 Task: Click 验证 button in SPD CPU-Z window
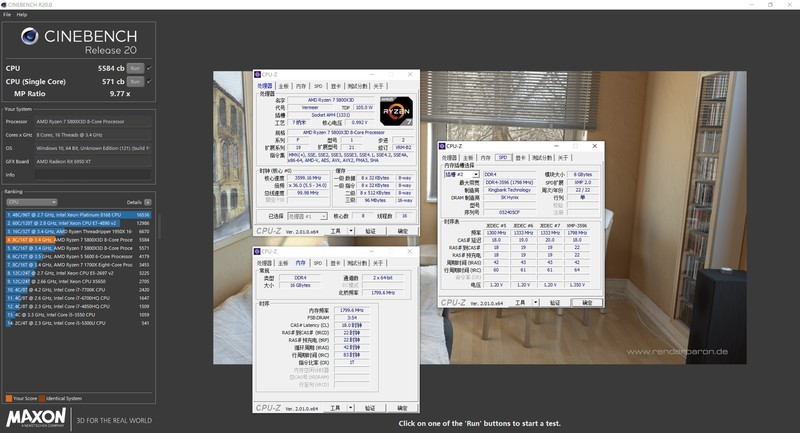[x=555, y=302]
